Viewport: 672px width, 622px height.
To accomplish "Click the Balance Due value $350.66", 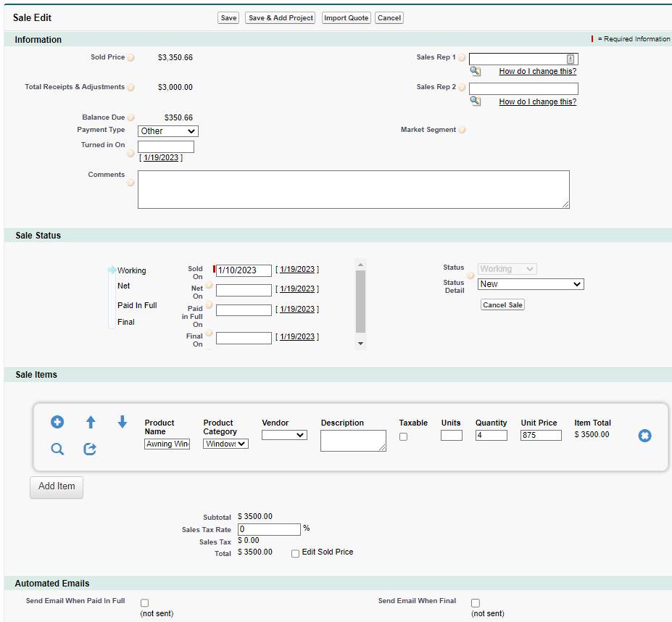I will (x=179, y=117).
